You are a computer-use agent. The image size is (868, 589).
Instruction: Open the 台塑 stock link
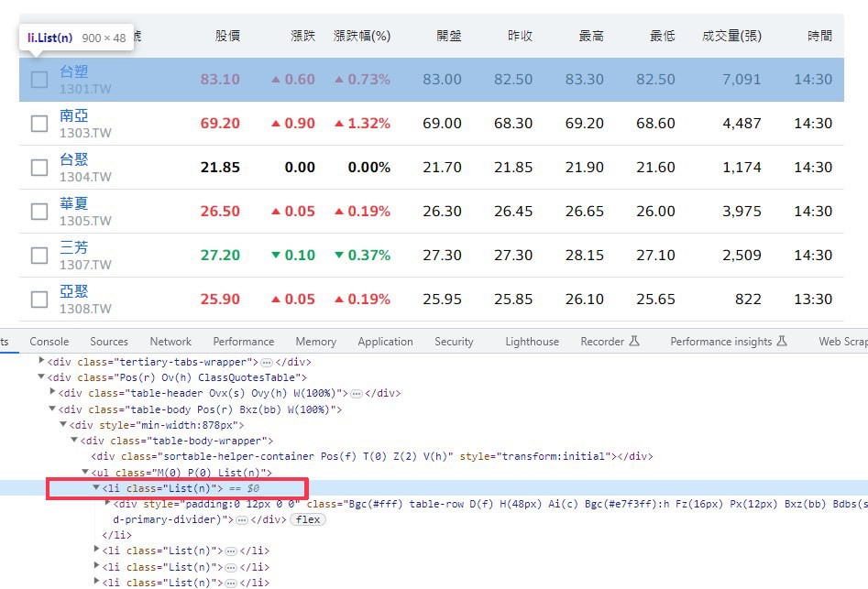[74, 71]
